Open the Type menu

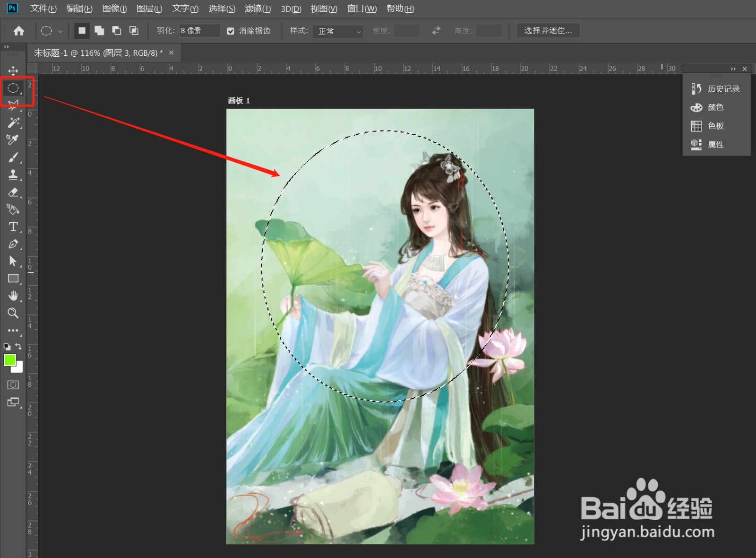(x=185, y=9)
